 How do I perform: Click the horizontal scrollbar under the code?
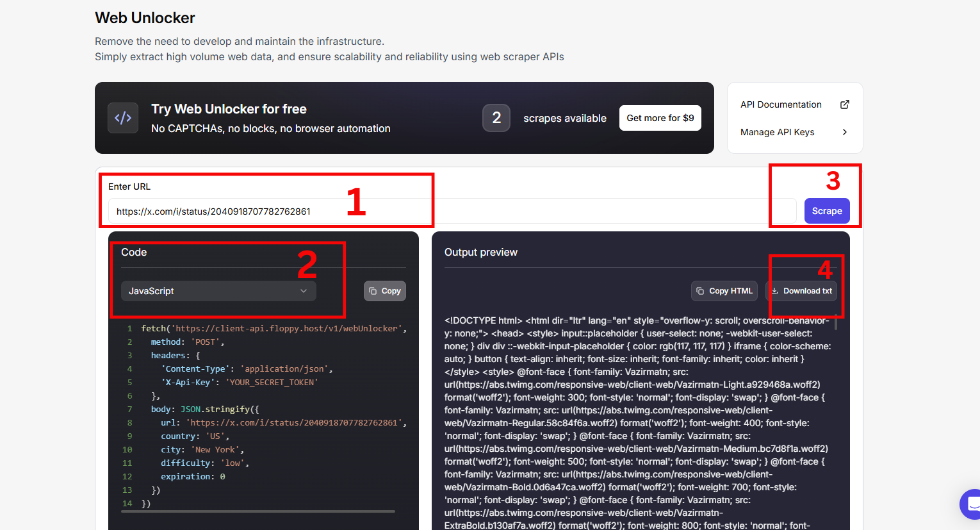click(258, 511)
